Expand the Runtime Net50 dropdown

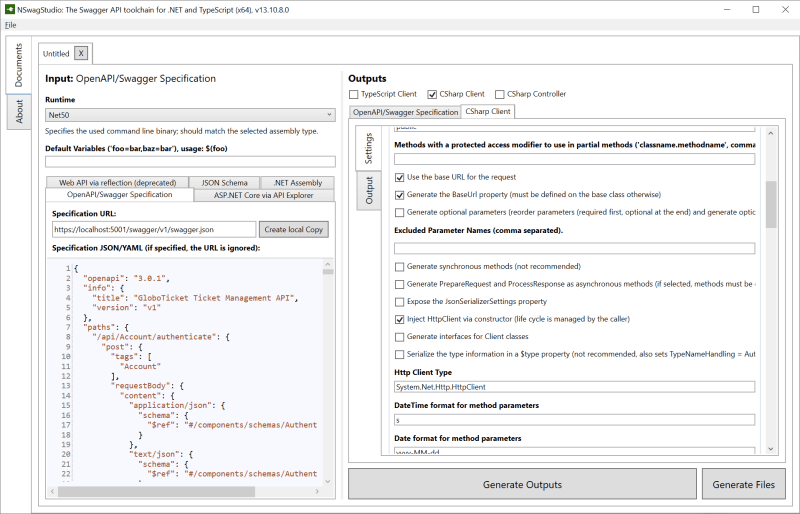point(190,115)
